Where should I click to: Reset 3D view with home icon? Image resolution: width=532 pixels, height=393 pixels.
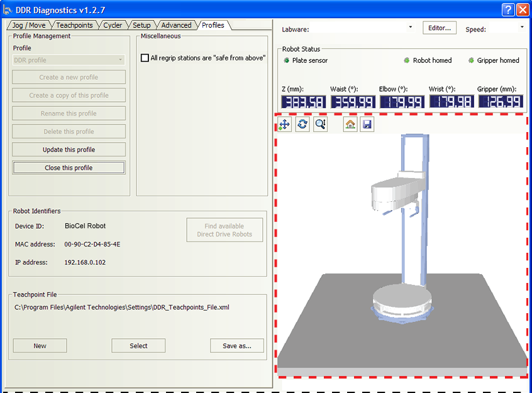[350, 125]
